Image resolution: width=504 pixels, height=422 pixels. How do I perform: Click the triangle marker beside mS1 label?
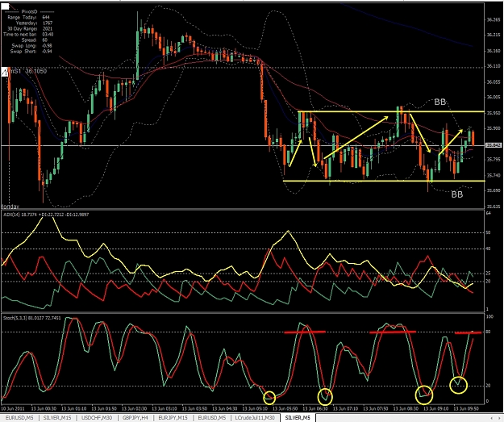tap(5, 73)
